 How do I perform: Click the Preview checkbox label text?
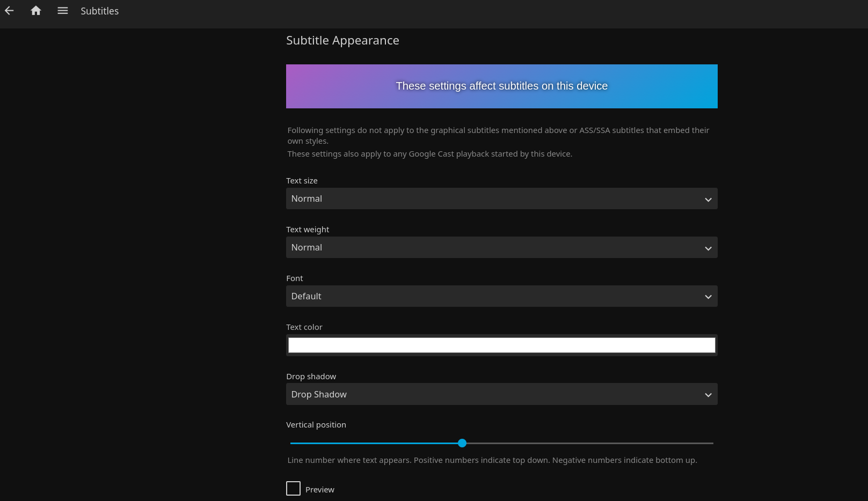coord(320,490)
